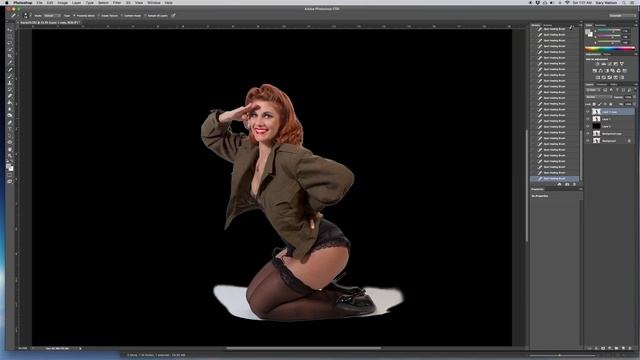This screenshot has width=640, height=360.
Task: Create new snapshot in History panel
Action: 567,184
